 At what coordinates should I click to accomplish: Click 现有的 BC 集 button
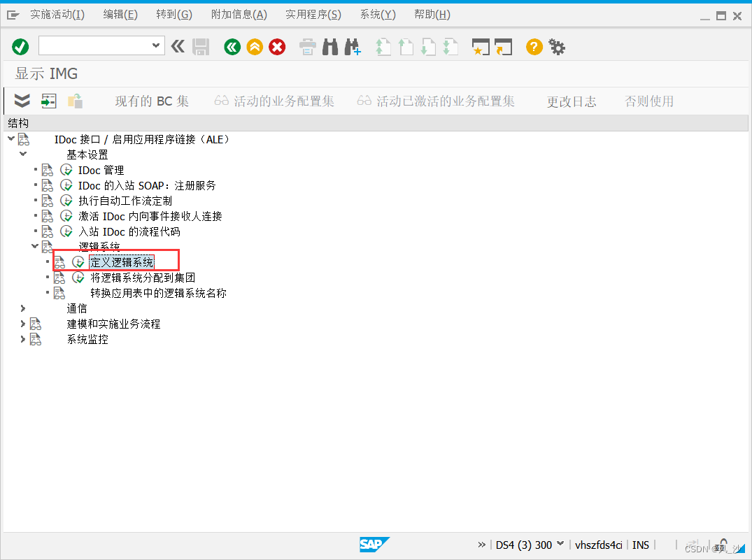(152, 101)
